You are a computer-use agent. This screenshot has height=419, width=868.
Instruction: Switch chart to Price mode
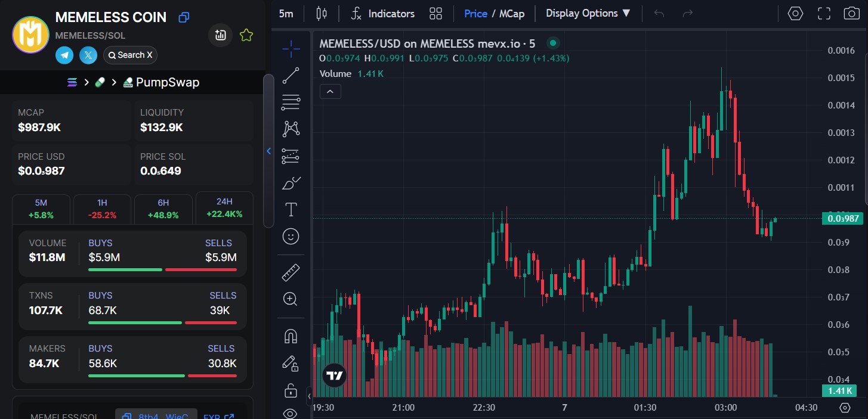point(475,13)
